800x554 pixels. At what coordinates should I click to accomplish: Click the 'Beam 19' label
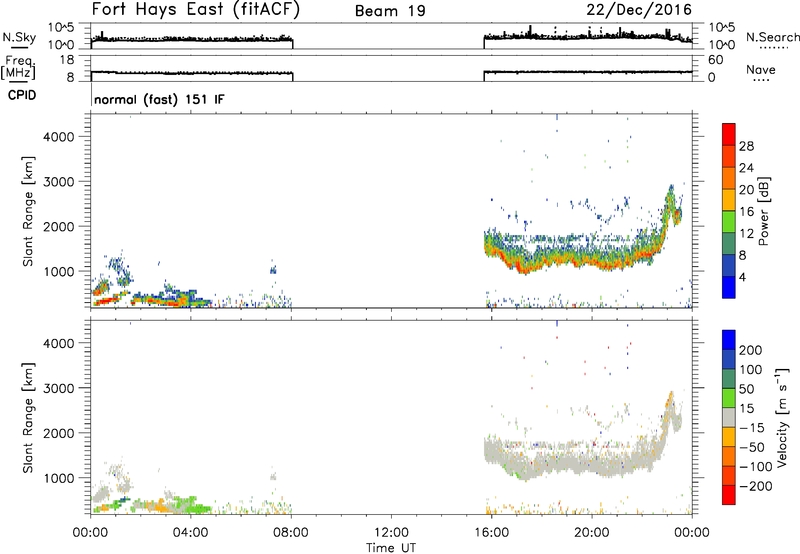390,11
